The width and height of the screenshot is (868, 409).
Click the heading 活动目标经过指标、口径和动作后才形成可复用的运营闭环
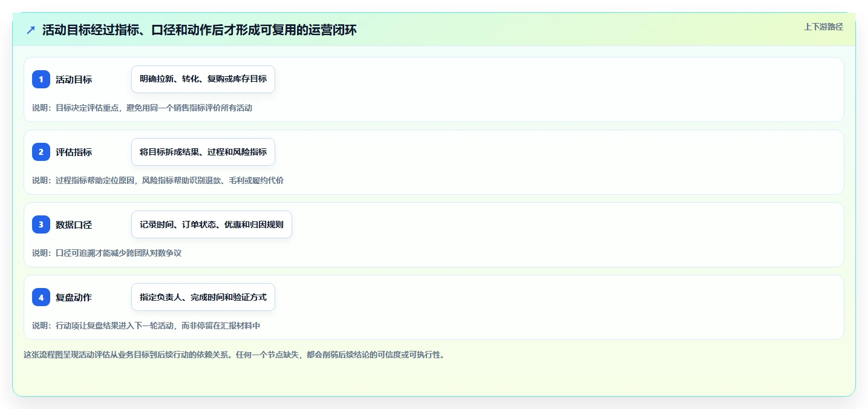coord(200,30)
